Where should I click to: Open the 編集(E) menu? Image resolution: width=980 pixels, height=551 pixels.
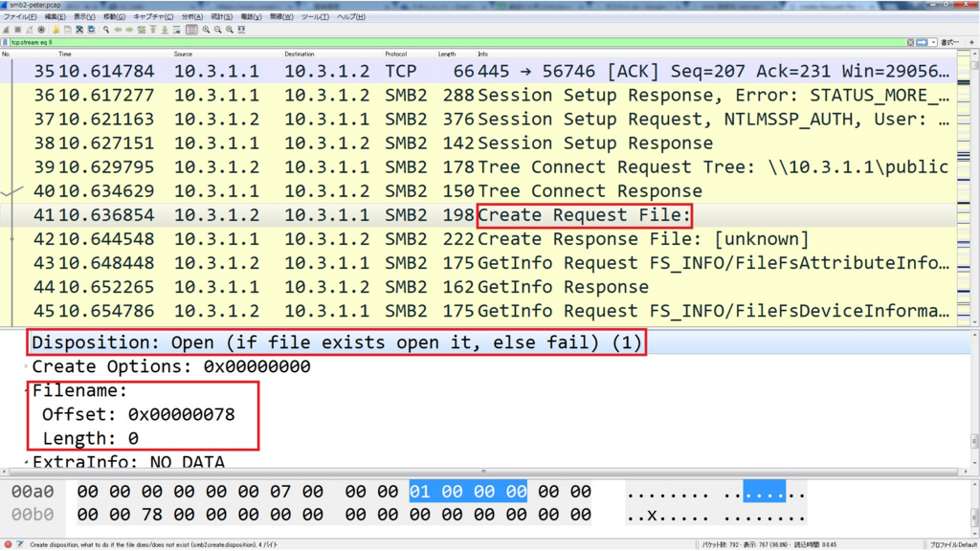(55, 17)
